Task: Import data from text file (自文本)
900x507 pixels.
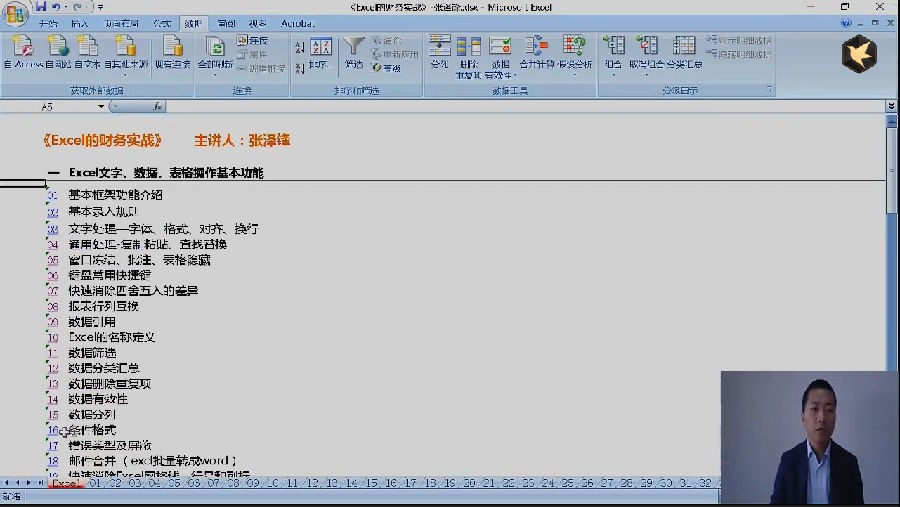Action: (87, 52)
